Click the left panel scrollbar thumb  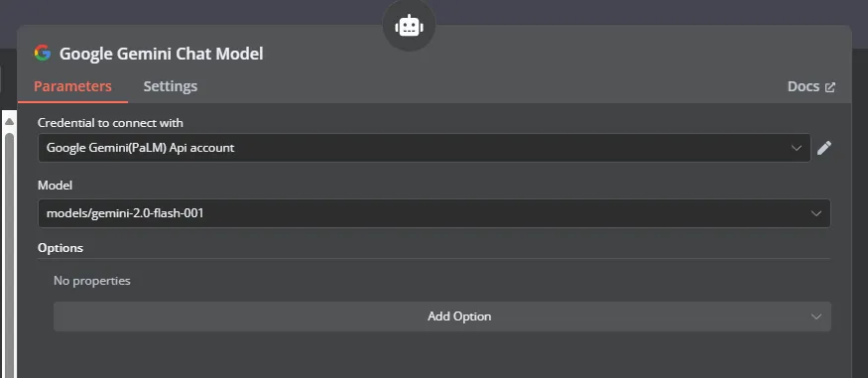pyautogui.click(x=9, y=255)
